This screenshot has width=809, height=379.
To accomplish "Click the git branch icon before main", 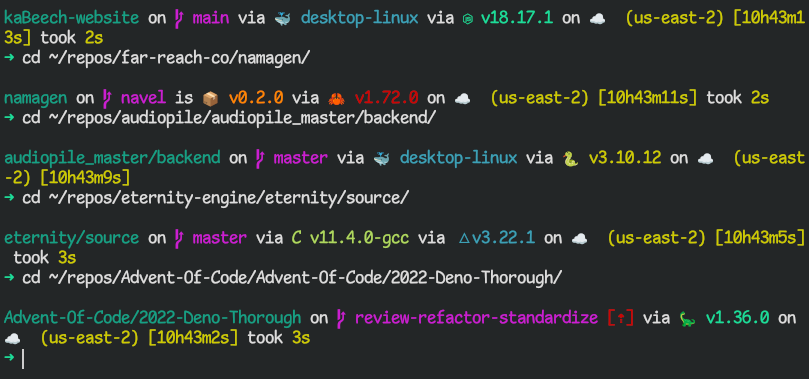I will coord(180,20).
